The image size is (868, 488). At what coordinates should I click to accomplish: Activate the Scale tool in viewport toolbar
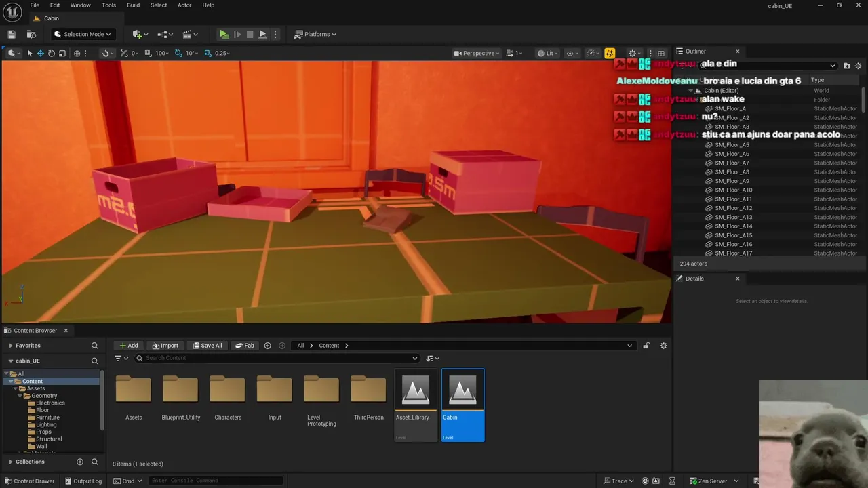62,53
